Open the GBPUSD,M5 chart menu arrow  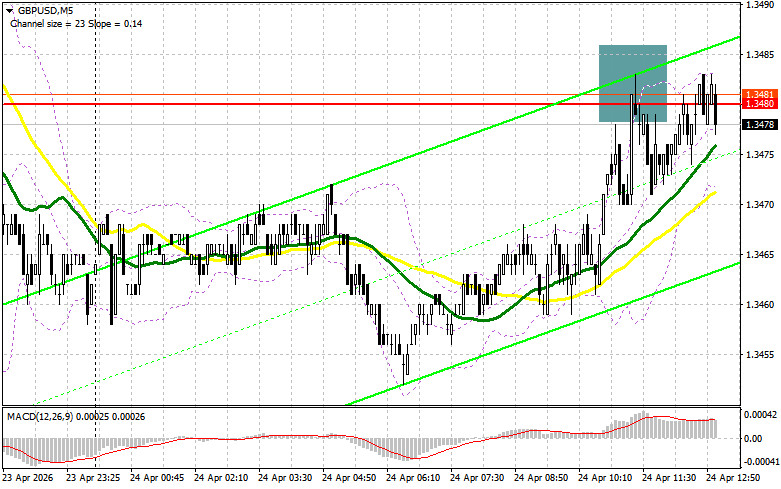point(8,9)
